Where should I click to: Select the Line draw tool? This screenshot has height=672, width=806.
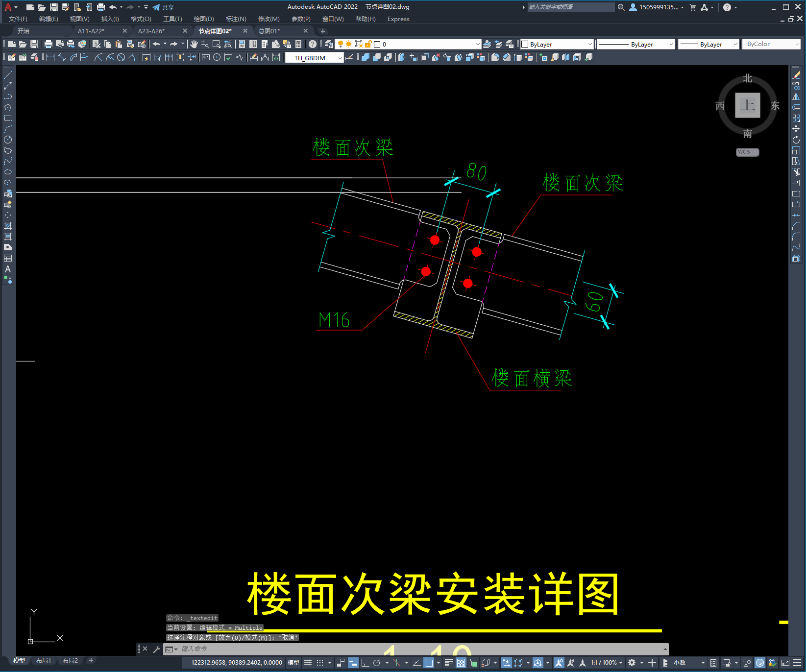8,75
